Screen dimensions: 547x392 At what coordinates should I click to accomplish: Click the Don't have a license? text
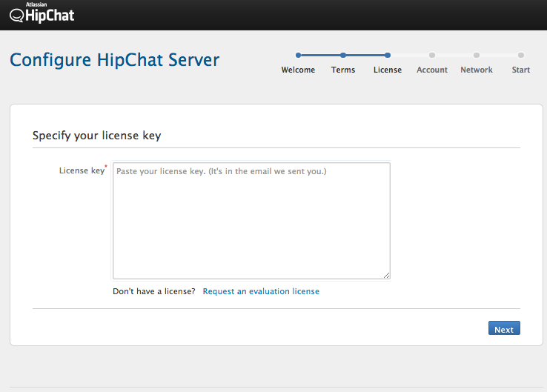tap(154, 291)
